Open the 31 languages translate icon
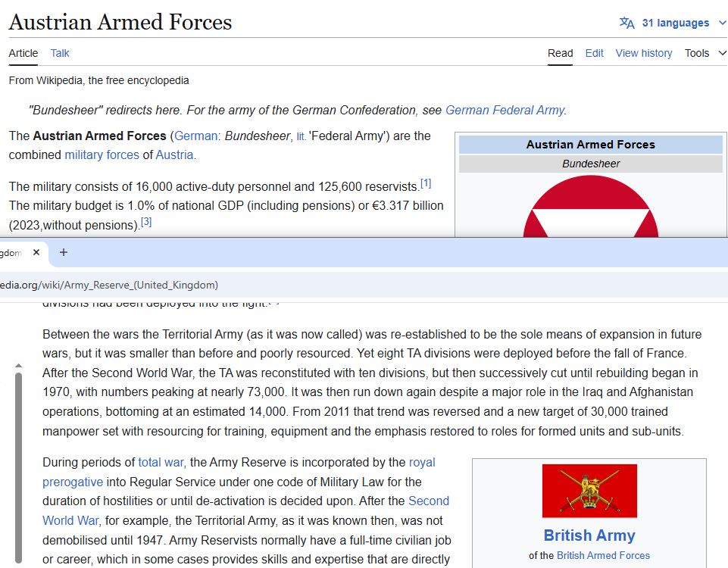Screen dimensions: 728x568 pos(626,23)
